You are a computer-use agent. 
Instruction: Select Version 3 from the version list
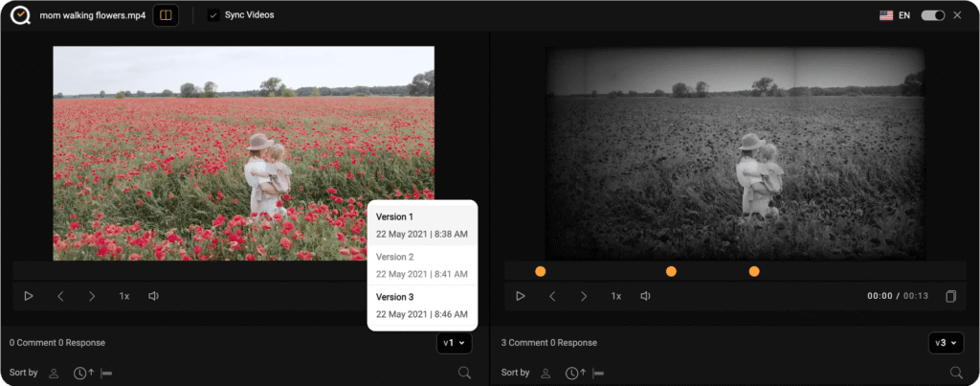[421, 306]
